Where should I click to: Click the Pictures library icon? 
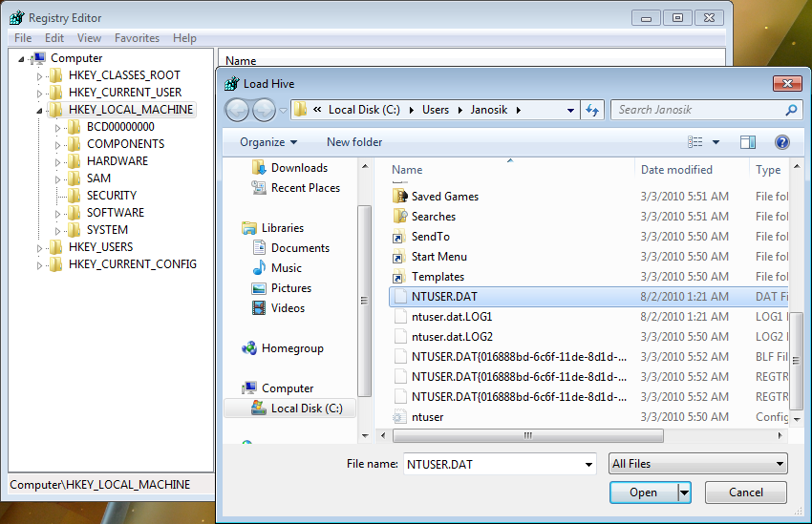click(259, 288)
